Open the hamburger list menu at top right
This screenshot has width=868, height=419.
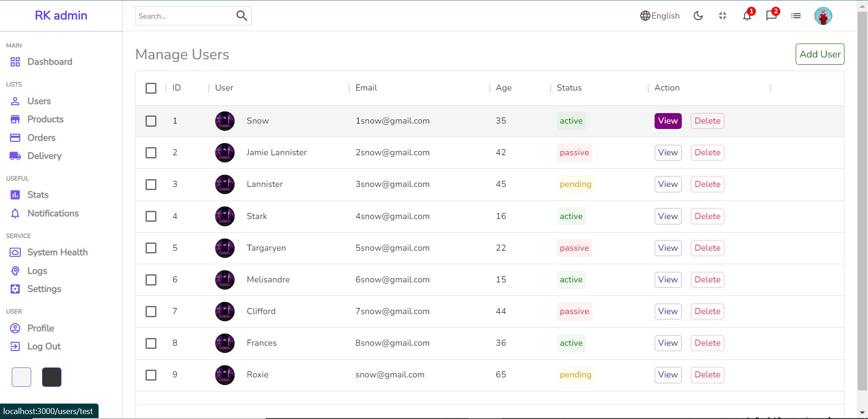[796, 16]
